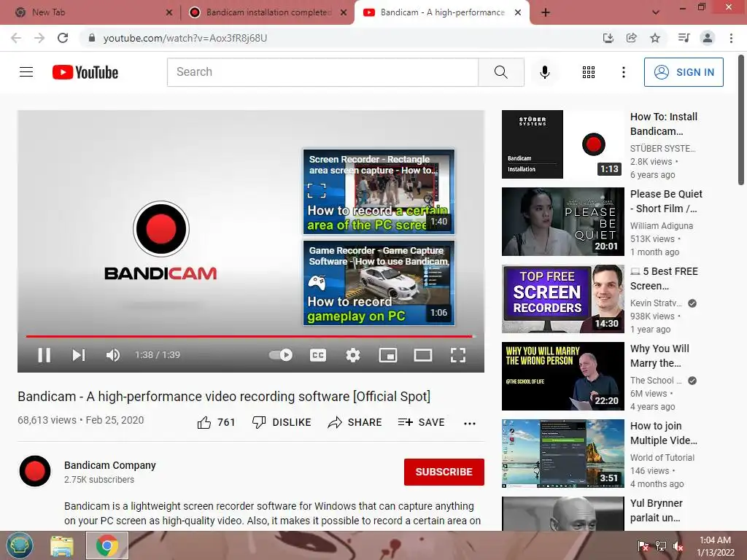Click the page vertical scrollbar
The height and width of the screenshot is (560, 747).
(741, 119)
